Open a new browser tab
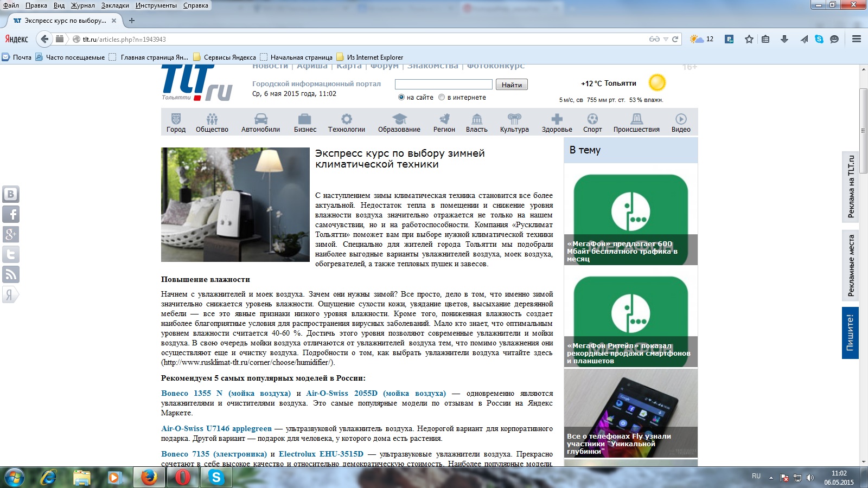 coord(131,21)
